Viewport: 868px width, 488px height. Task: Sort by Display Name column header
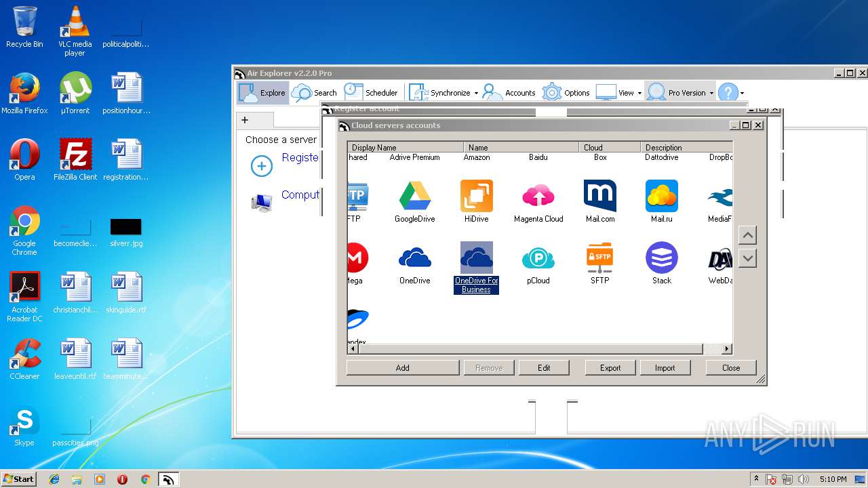(406, 147)
